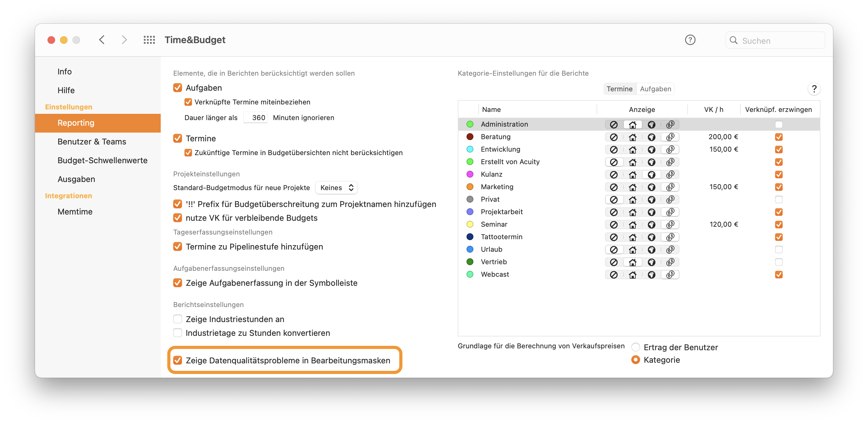Disable nutze VK für verbleibende Budgets

click(x=178, y=218)
